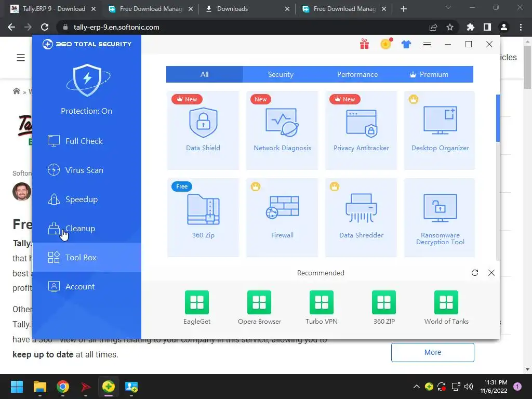This screenshot has height=399, width=532.
Task: Share this page via the share icon
Action: coord(433,27)
